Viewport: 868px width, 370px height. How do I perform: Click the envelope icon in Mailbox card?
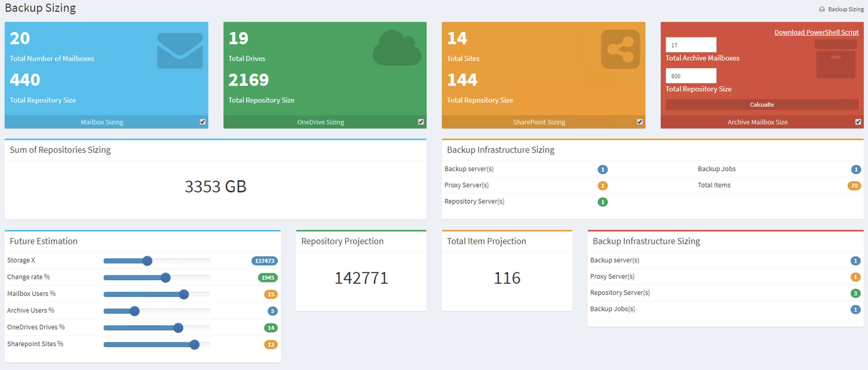point(180,51)
